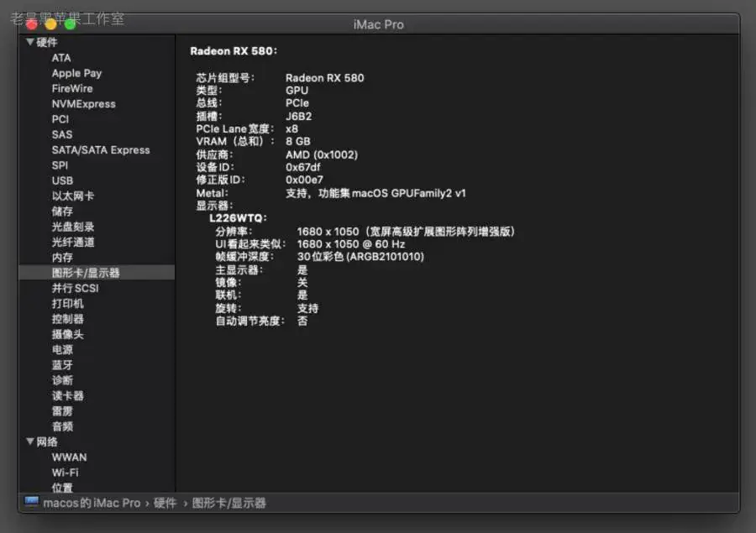Open 音频 sidebar entry
The image size is (756, 533).
coord(62,426)
